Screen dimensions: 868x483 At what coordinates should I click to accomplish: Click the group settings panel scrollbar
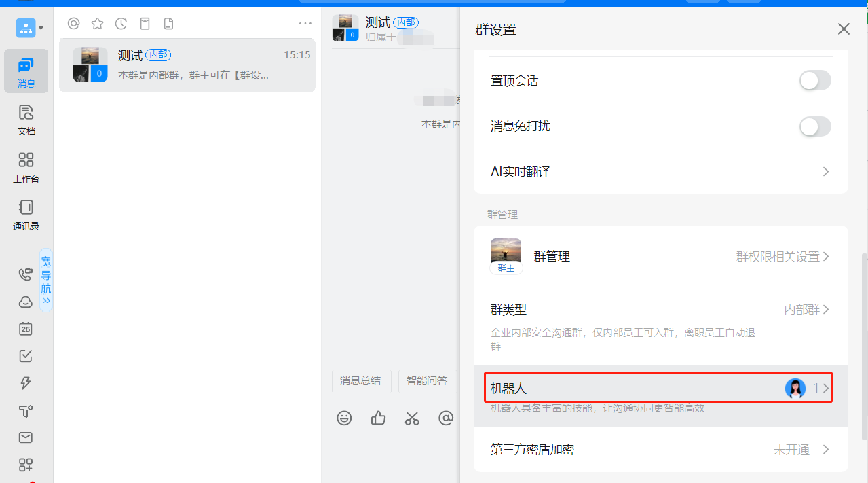pos(863,340)
